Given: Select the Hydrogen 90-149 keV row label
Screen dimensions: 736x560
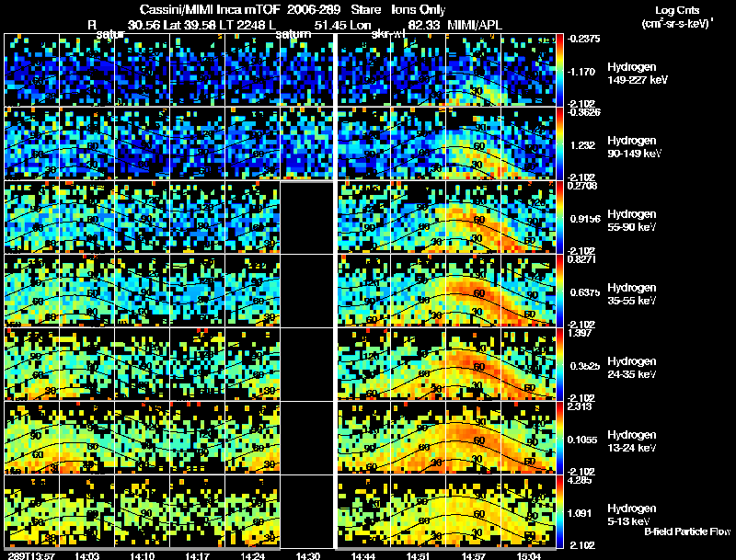Looking at the screenshot, I should pos(634,147).
